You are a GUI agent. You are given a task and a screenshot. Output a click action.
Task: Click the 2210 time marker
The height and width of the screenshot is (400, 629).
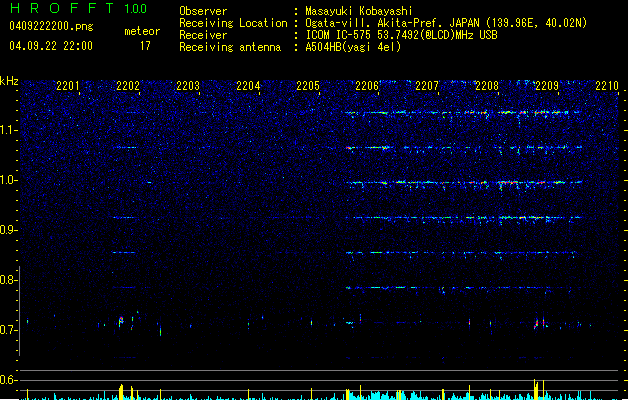tap(607, 86)
